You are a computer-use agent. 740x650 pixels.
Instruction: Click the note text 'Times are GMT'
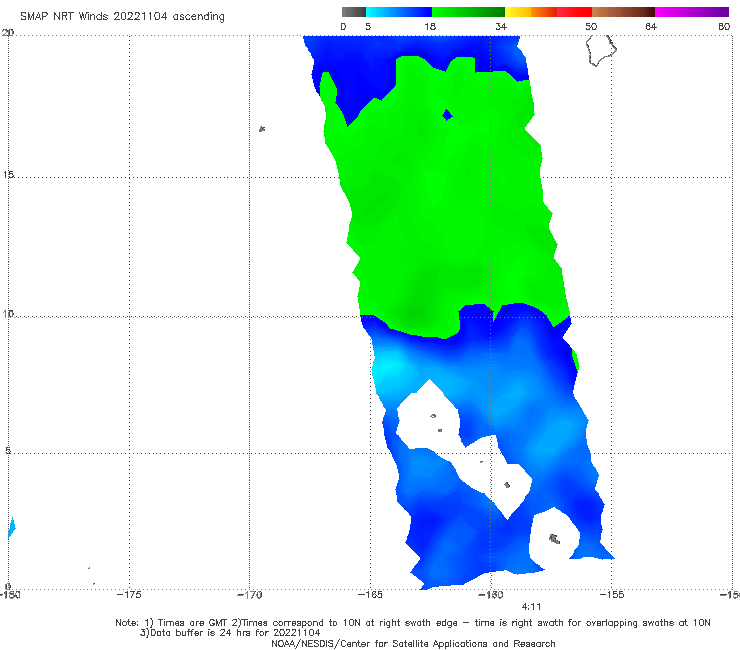pos(192,623)
